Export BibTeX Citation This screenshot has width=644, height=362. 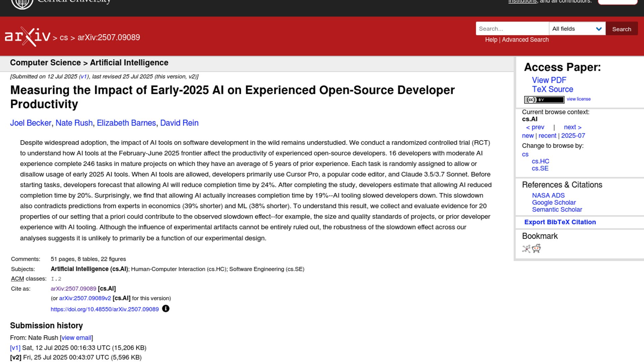tap(560, 222)
